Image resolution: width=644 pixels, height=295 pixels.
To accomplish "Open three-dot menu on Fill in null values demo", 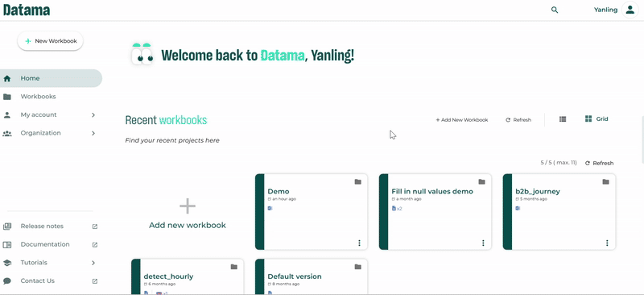I will coord(483,243).
